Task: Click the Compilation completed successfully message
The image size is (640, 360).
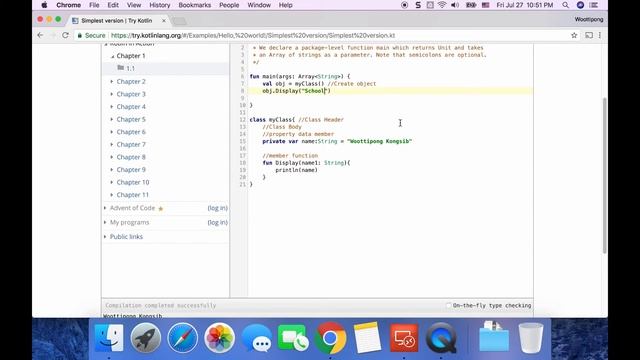Action: coord(160,305)
